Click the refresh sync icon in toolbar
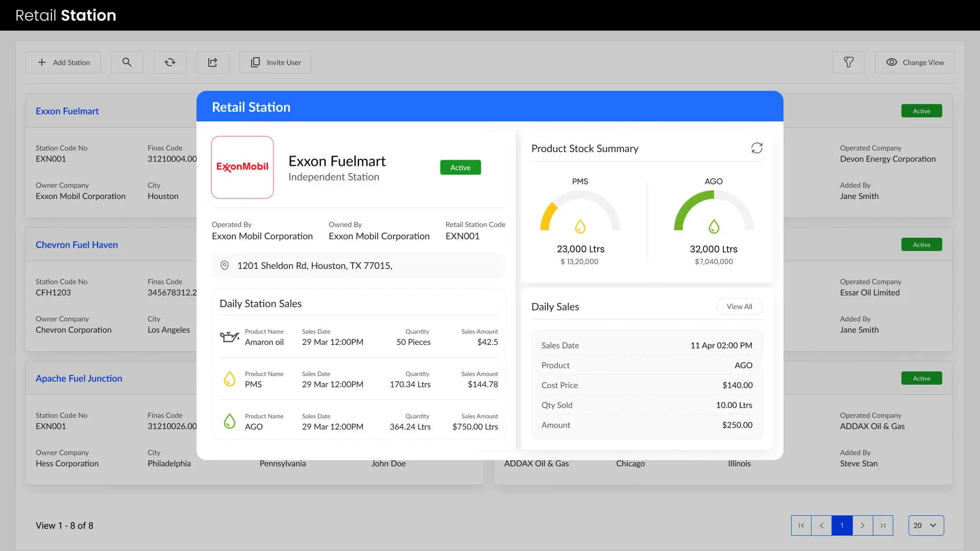This screenshot has height=551, width=980. (170, 62)
